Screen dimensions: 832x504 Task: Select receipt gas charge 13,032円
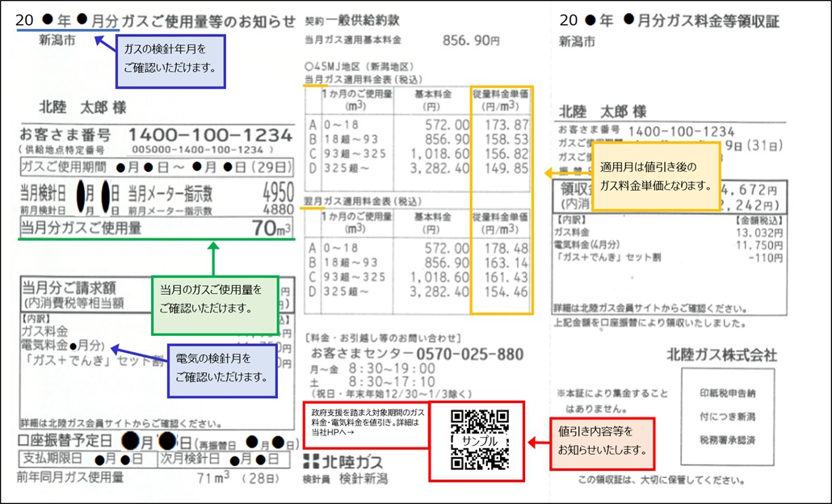(758, 233)
